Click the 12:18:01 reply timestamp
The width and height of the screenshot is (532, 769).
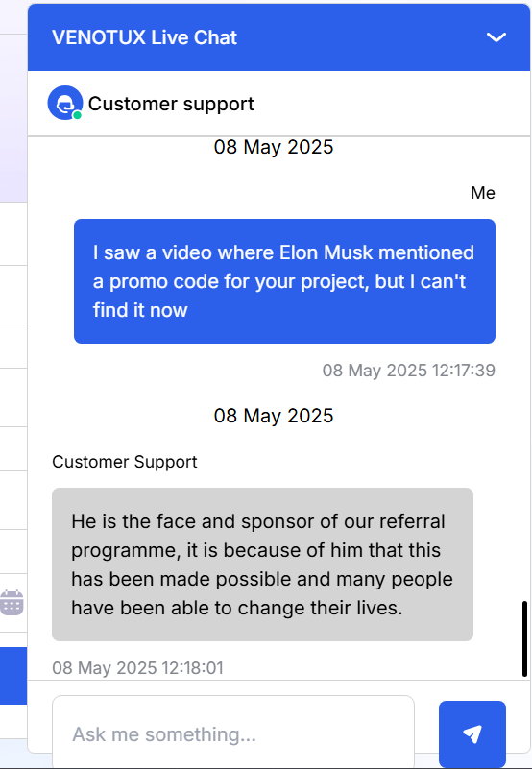pos(137,668)
